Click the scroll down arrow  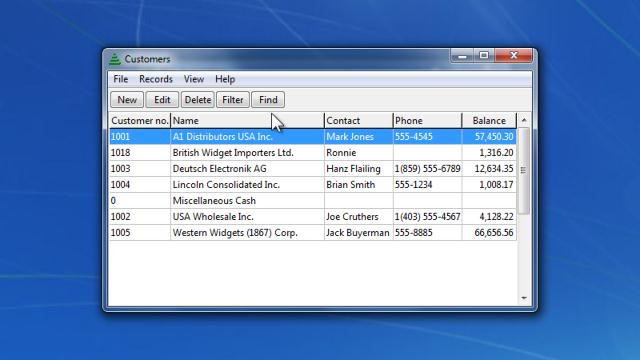[x=524, y=298]
